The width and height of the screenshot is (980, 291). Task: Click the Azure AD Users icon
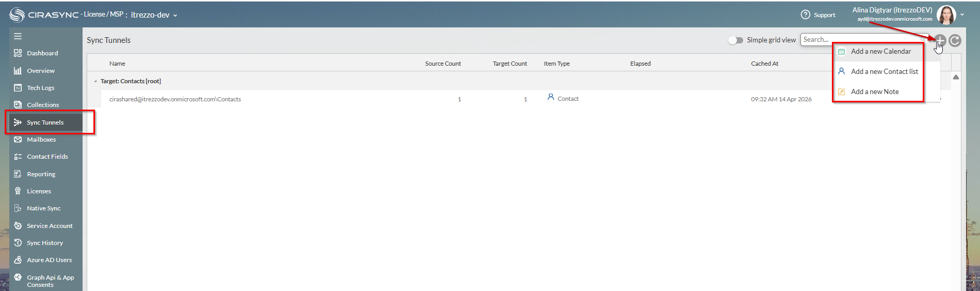tap(18, 259)
